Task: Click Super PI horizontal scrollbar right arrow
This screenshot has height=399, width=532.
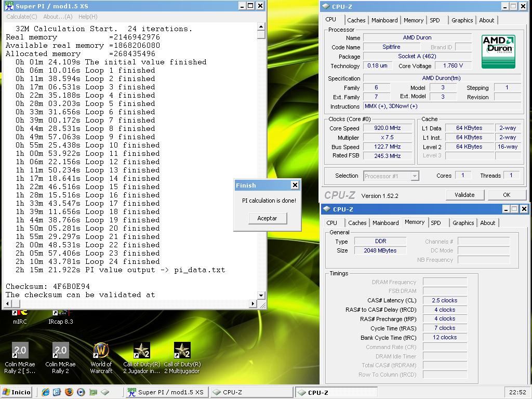Action: tap(253, 303)
